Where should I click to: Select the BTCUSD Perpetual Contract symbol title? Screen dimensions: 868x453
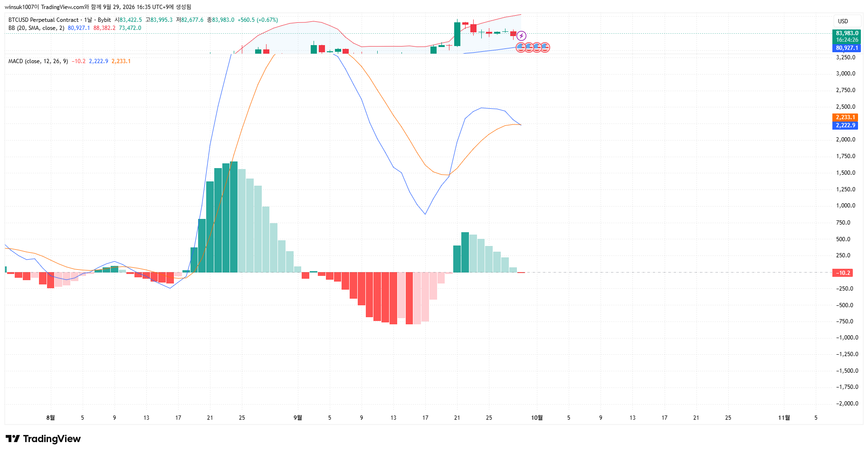pyautogui.click(x=43, y=20)
